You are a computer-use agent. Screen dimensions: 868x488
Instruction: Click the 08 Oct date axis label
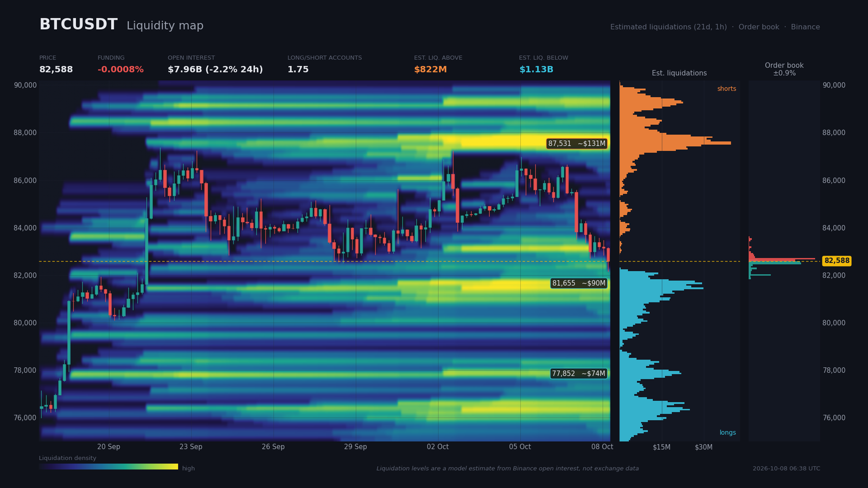click(x=602, y=447)
